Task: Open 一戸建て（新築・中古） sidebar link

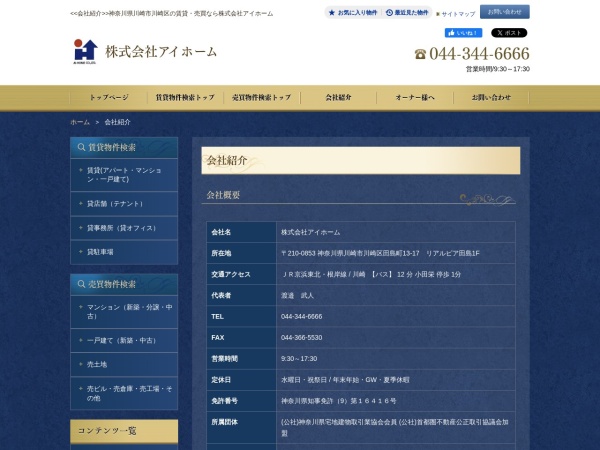Action: pyautogui.click(x=124, y=341)
